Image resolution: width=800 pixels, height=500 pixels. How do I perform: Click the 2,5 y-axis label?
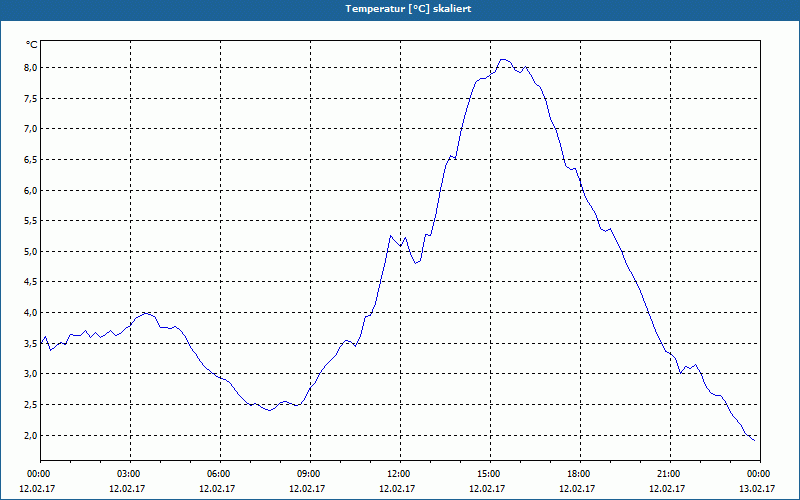pyautogui.click(x=31, y=405)
